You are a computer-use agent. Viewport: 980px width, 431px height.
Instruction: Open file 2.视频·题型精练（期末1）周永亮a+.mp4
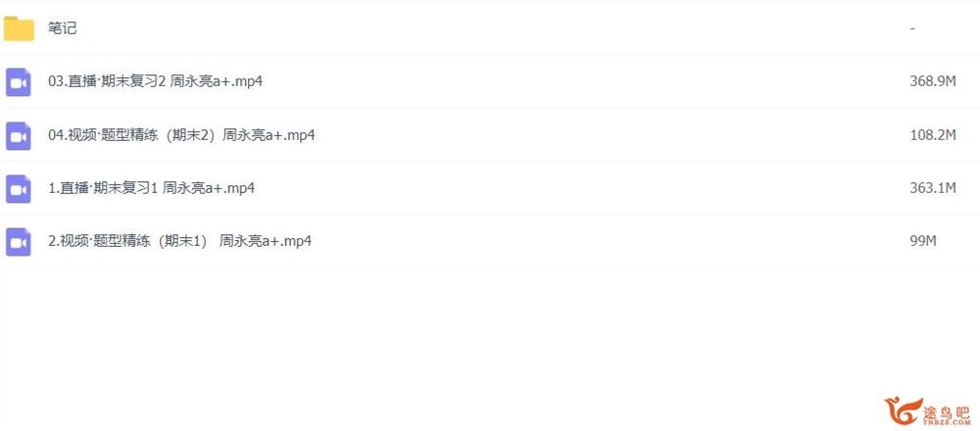click(179, 241)
